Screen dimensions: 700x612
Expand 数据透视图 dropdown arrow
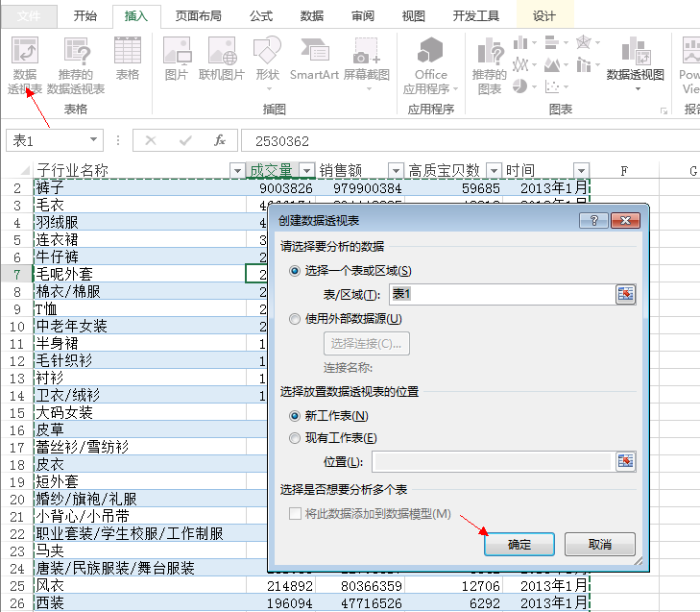click(638, 89)
